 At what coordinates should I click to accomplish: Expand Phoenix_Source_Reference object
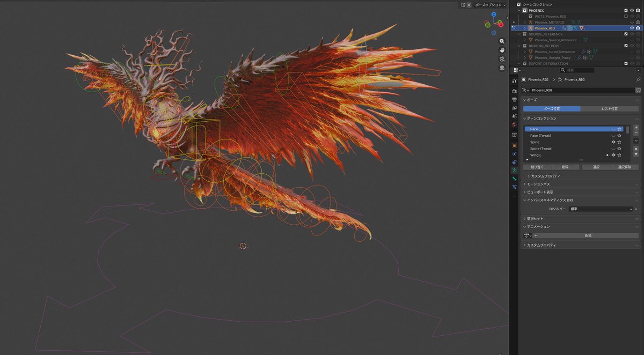click(525, 40)
